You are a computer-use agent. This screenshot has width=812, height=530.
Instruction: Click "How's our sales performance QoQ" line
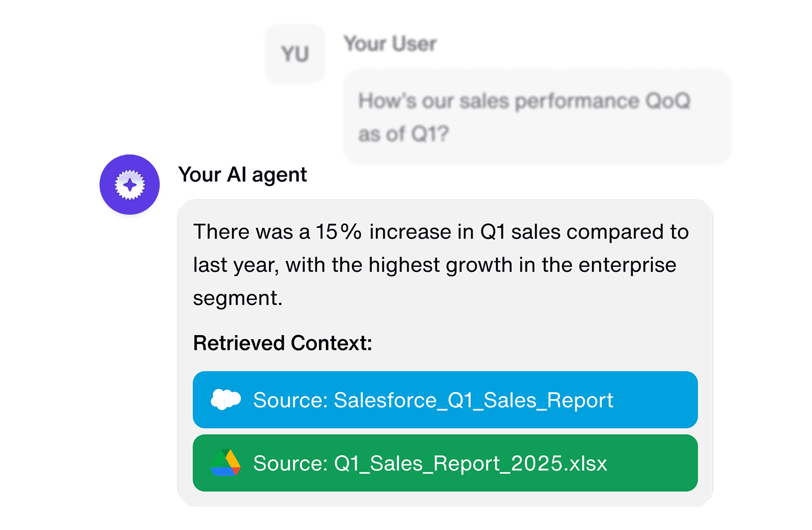(x=524, y=101)
